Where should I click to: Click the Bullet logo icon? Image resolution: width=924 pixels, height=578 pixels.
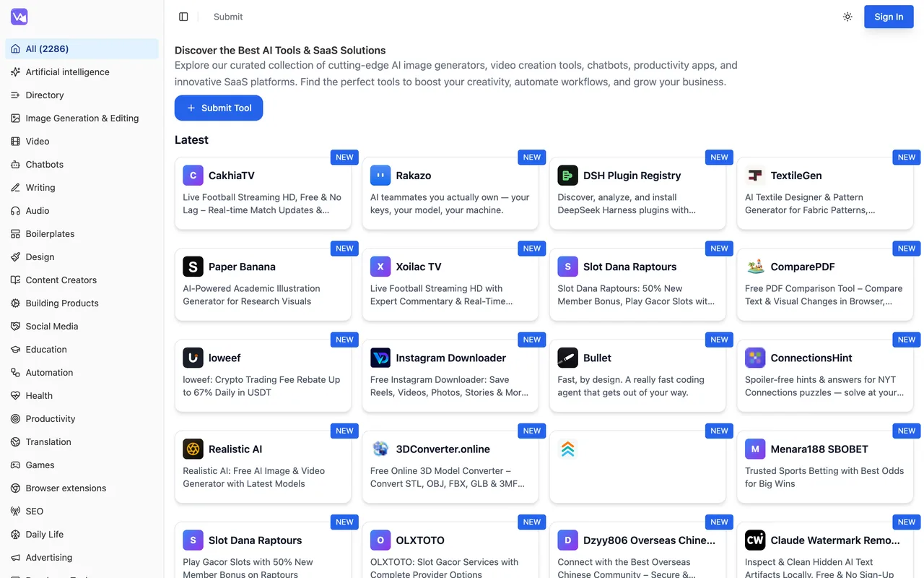pyautogui.click(x=567, y=358)
